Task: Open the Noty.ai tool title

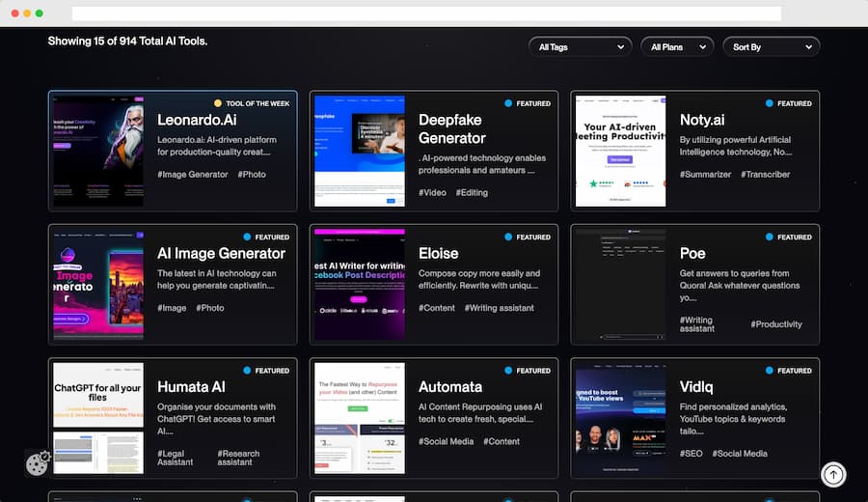Action: point(702,120)
